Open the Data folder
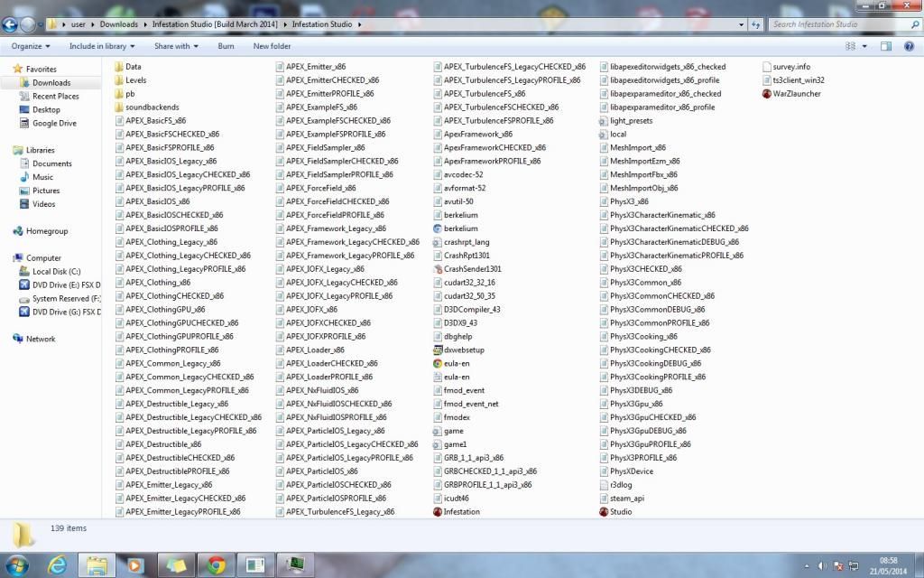 point(133,66)
